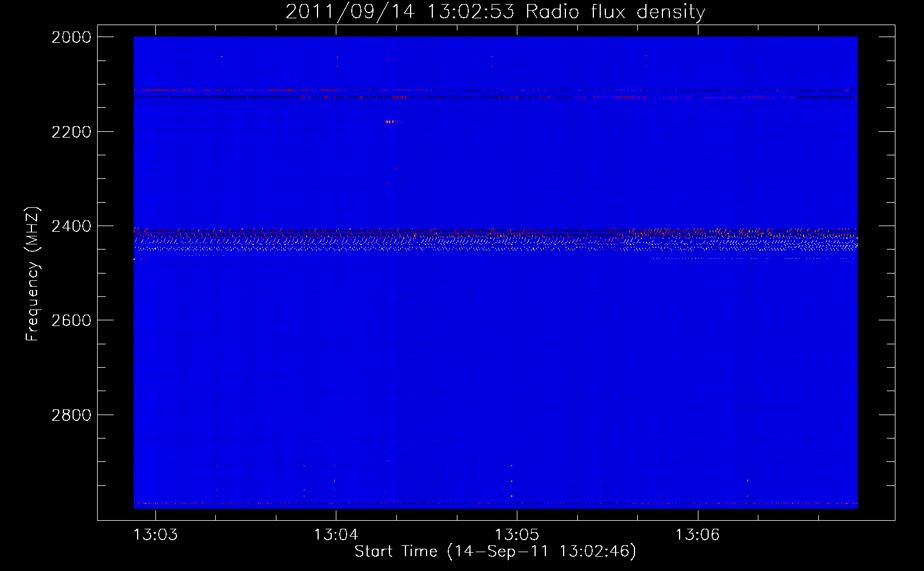Select the 2000 frequency tick label
The height and width of the screenshot is (571, 924).
click(x=71, y=37)
